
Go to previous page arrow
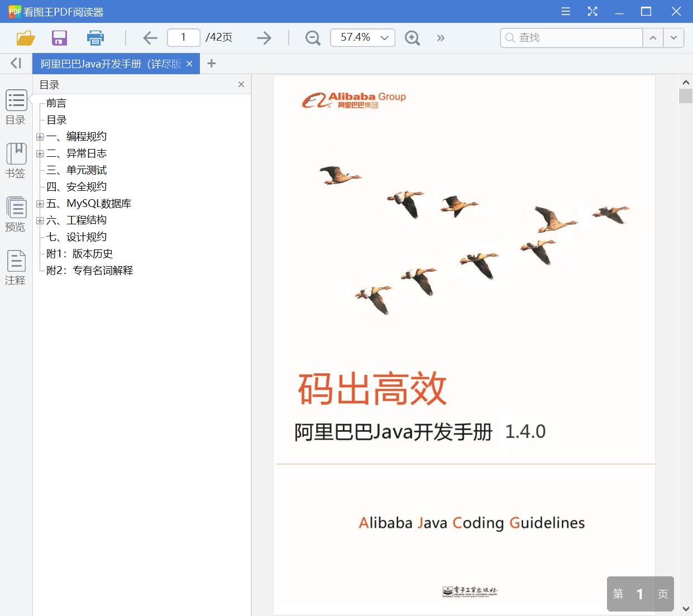coord(150,38)
